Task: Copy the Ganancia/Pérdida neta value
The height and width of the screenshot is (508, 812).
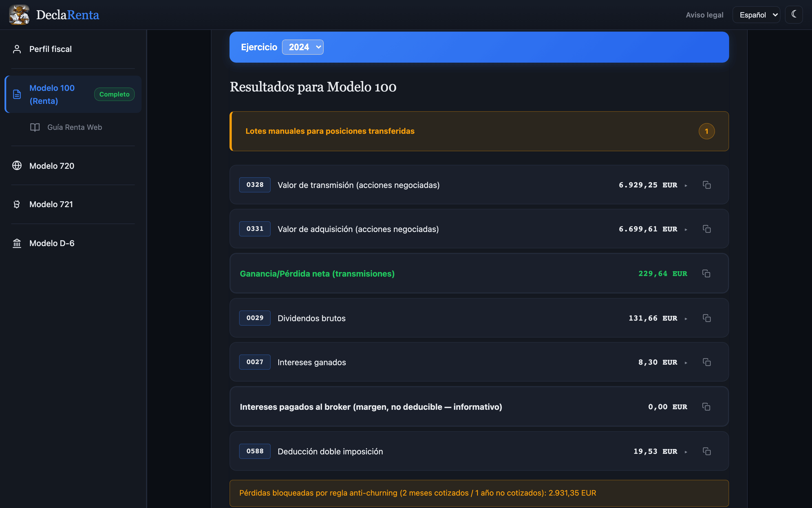Action: click(706, 273)
